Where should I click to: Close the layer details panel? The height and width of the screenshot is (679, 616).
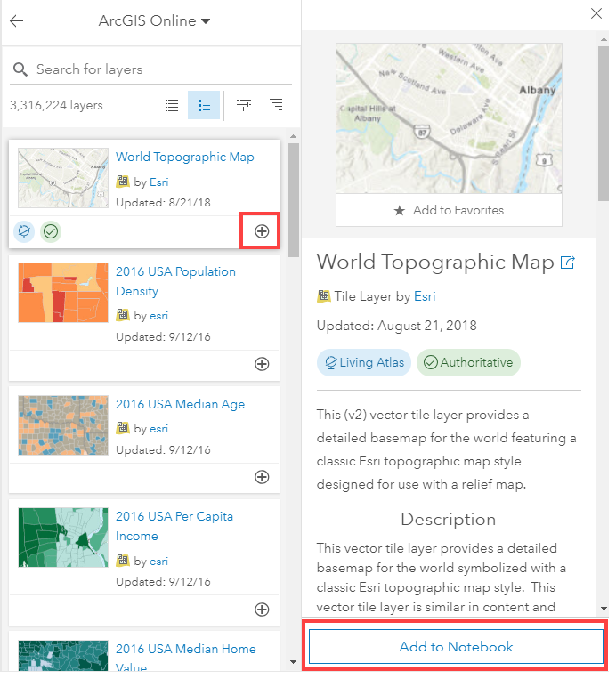pos(596,13)
